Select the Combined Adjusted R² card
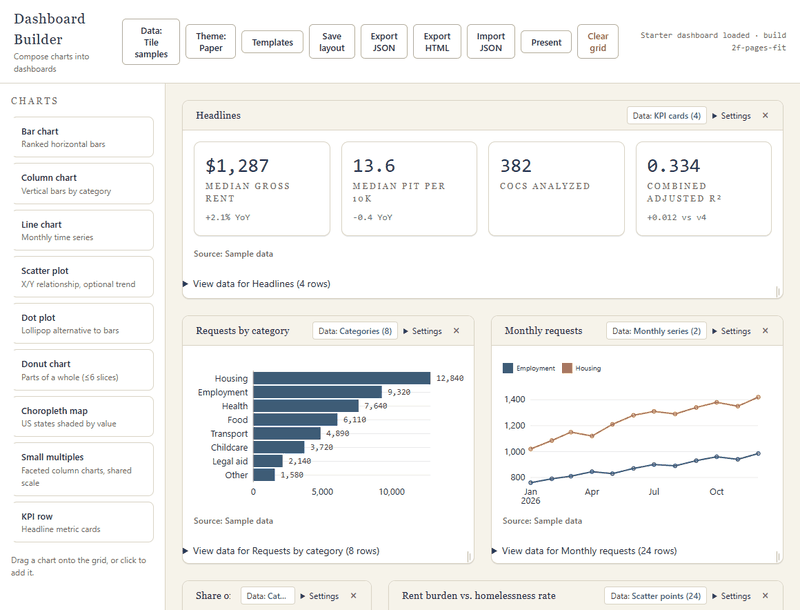The image size is (800, 610). 704,189
